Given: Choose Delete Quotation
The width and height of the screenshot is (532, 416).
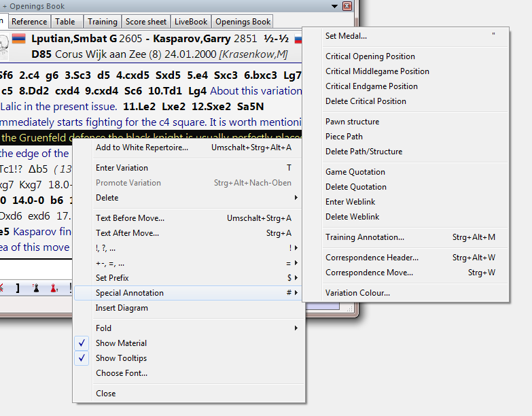Looking at the screenshot, I should point(406,187).
